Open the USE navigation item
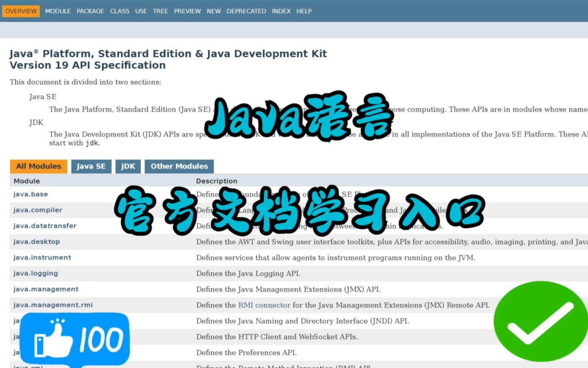 pos(141,11)
